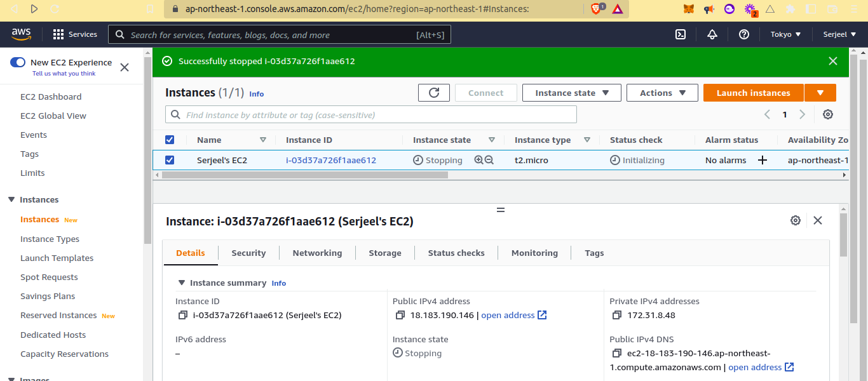Click horizontal scrollbar under instances table

coord(304,175)
